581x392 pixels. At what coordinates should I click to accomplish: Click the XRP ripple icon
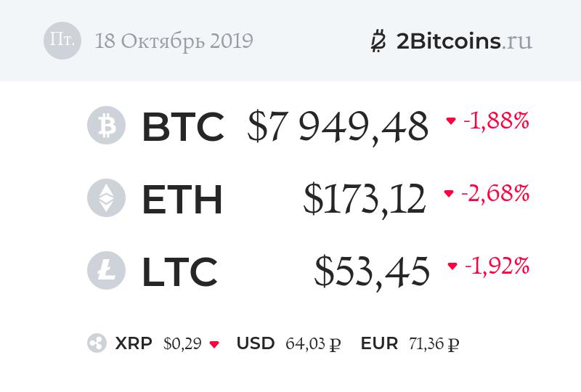97,344
